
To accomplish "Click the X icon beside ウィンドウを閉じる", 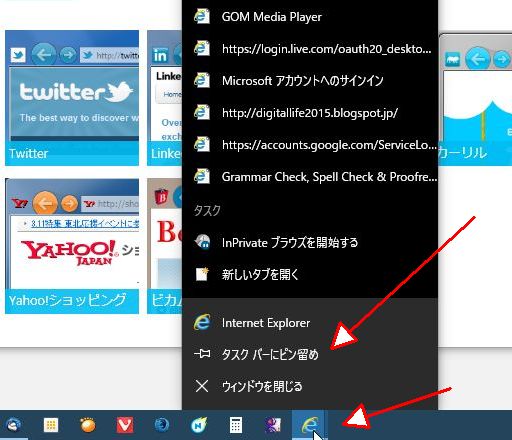I will (202, 386).
